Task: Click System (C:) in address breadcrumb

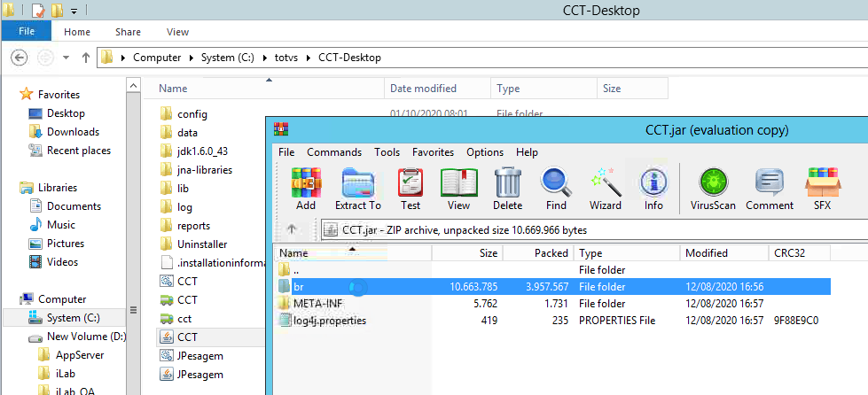Action: click(x=228, y=58)
